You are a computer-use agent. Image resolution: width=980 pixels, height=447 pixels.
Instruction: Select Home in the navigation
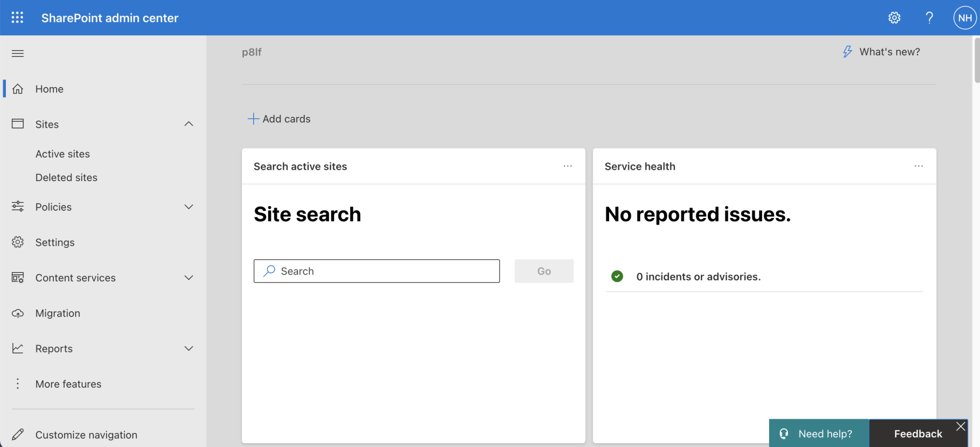tap(49, 89)
